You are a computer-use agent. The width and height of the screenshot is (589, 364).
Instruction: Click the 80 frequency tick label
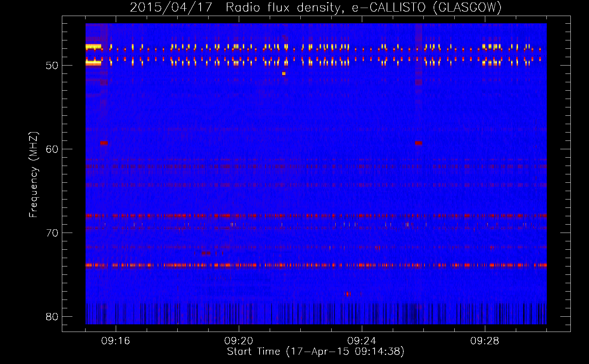coord(52,317)
